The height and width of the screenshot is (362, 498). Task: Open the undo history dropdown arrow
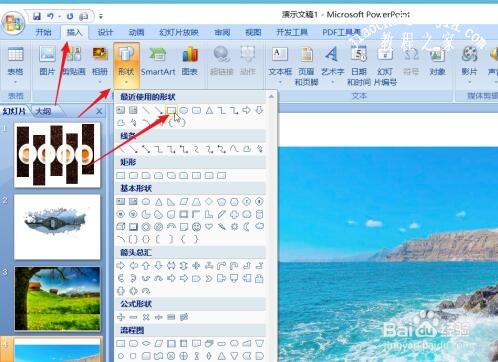(x=60, y=16)
